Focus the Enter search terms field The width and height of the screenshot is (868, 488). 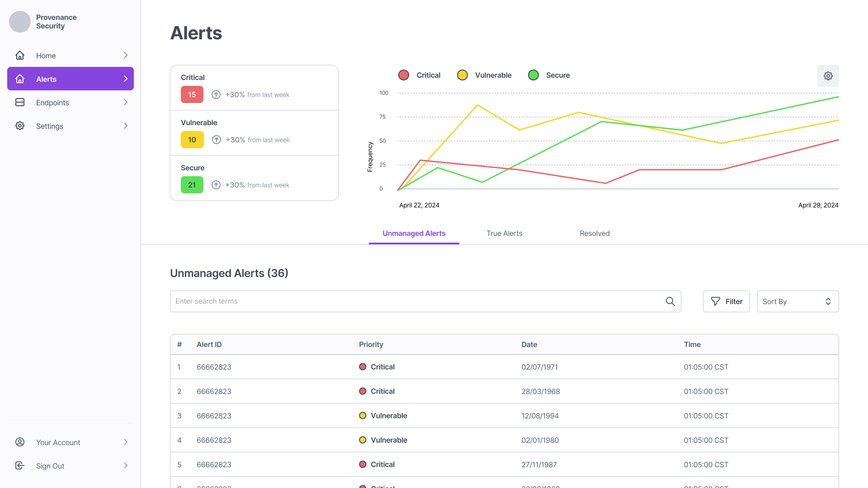(x=416, y=301)
